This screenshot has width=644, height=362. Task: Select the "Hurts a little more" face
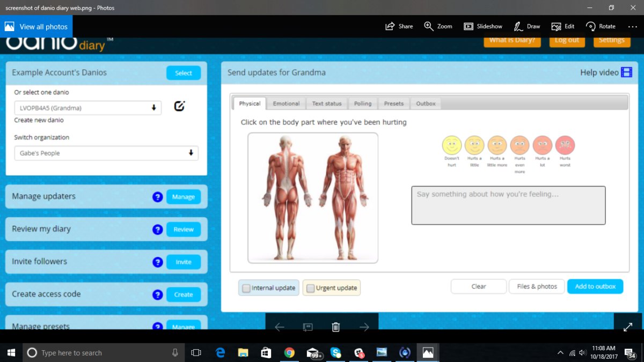click(x=497, y=145)
